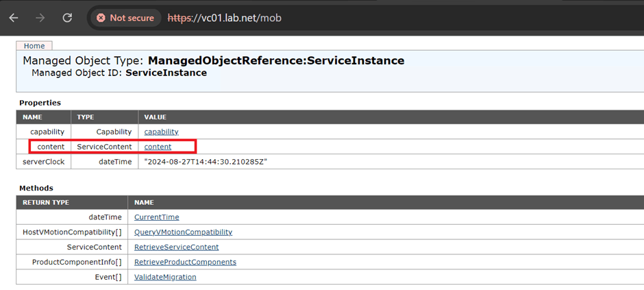The height and width of the screenshot is (290, 644).
Task: Select the Home tab
Action: [34, 46]
